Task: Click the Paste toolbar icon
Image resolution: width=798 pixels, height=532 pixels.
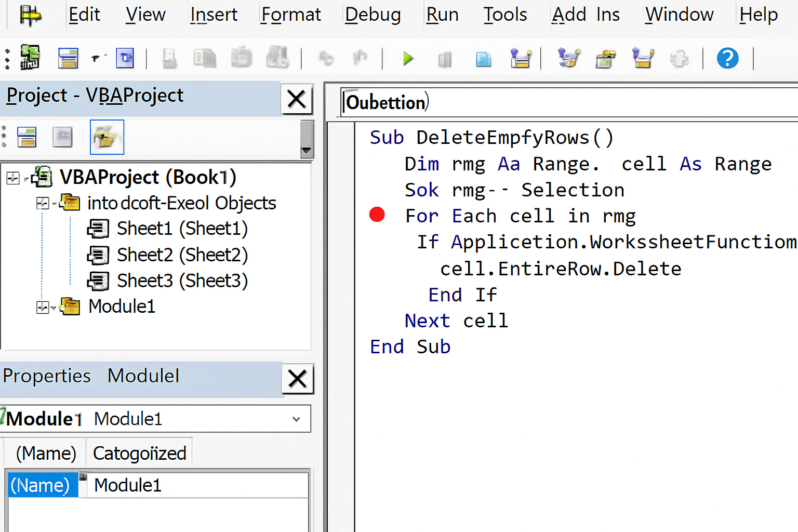Action: pos(242,57)
